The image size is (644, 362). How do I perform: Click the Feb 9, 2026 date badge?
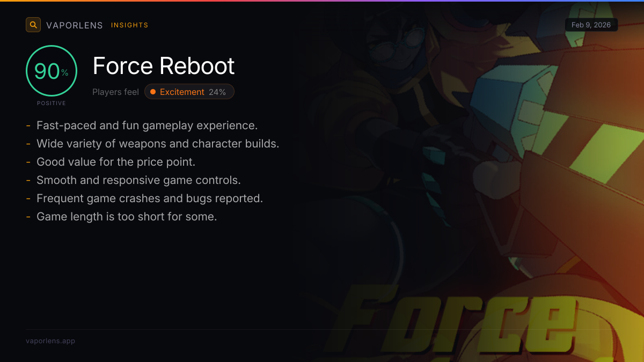591,25
